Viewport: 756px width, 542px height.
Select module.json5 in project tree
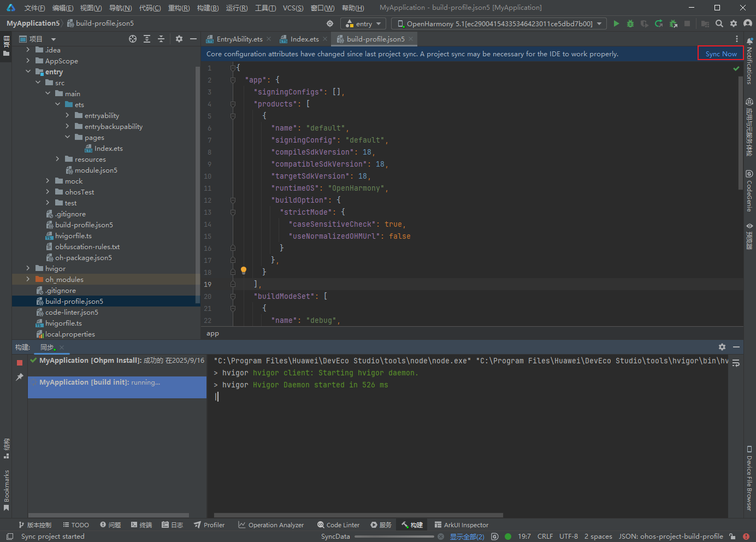(x=96, y=170)
